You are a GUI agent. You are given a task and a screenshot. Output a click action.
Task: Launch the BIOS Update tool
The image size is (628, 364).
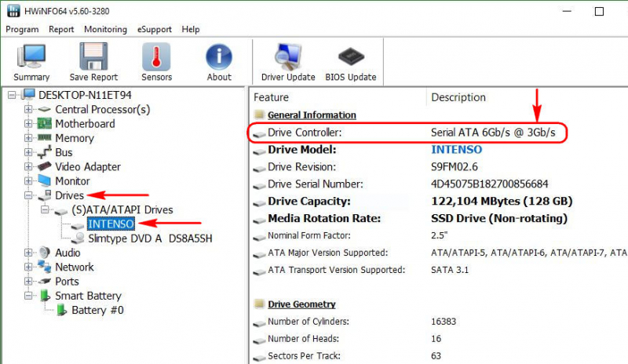(x=350, y=56)
